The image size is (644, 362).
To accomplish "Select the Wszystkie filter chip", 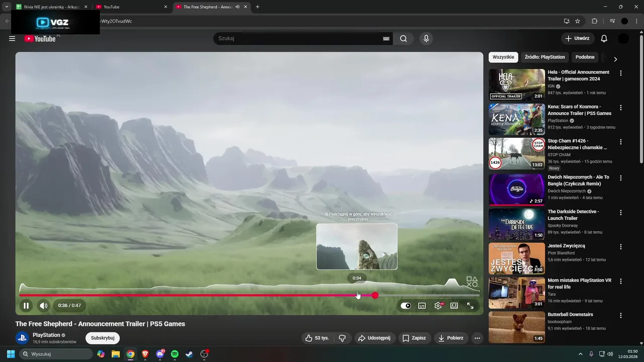I will point(503,57).
